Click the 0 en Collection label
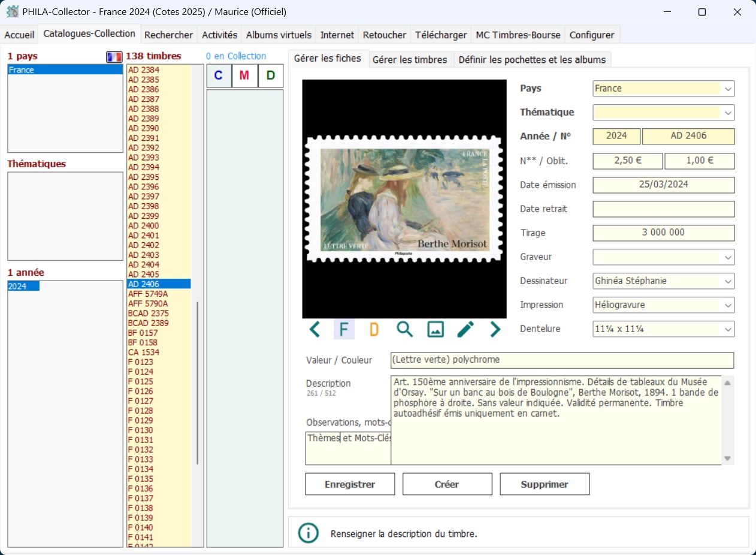 [236, 56]
